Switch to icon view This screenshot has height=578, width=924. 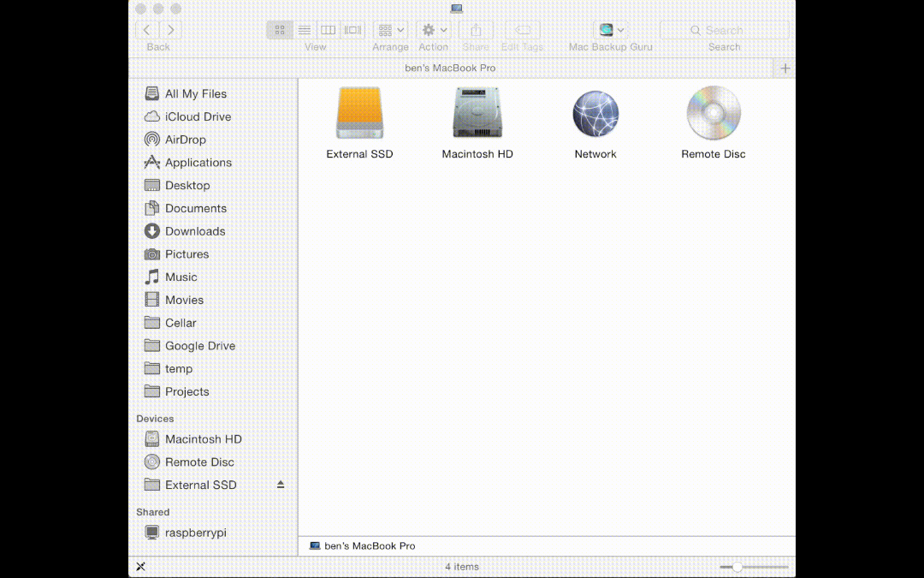[280, 29]
